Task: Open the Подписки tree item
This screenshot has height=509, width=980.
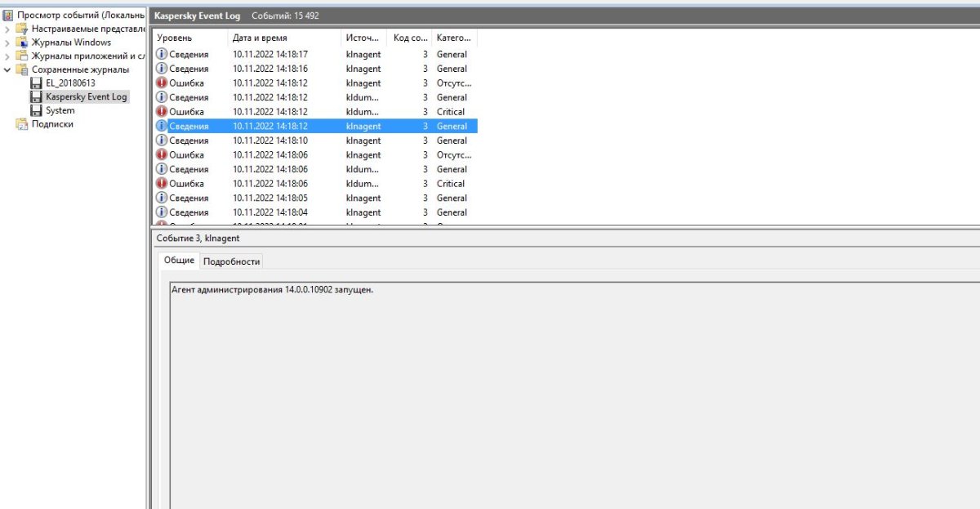Action: pyautogui.click(x=52, y=124)
